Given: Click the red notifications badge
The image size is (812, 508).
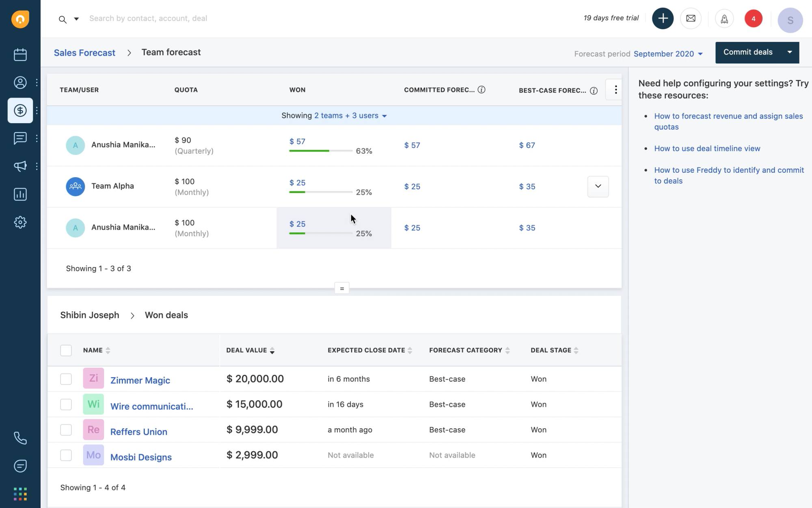Looking at the screenshot, I should coord(753,19).
